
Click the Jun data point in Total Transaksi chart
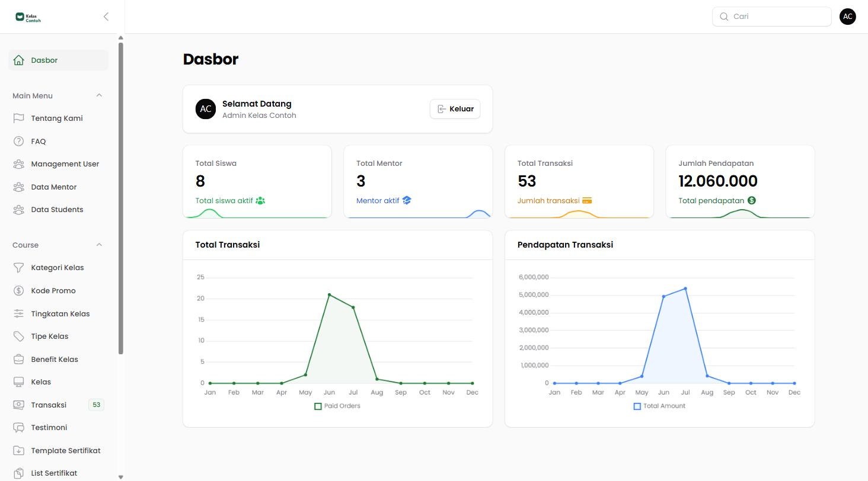pos(329,295)
